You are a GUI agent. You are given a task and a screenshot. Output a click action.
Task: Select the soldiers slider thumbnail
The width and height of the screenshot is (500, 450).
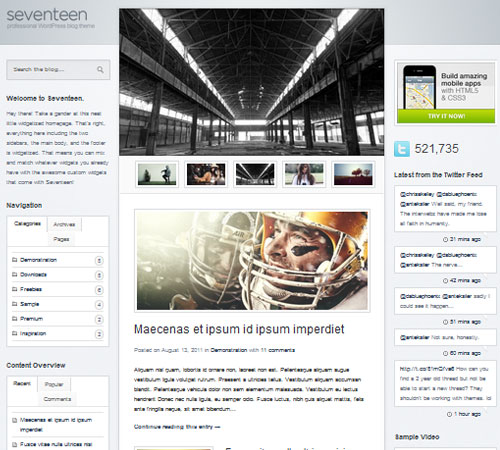(x=157, y=174)
